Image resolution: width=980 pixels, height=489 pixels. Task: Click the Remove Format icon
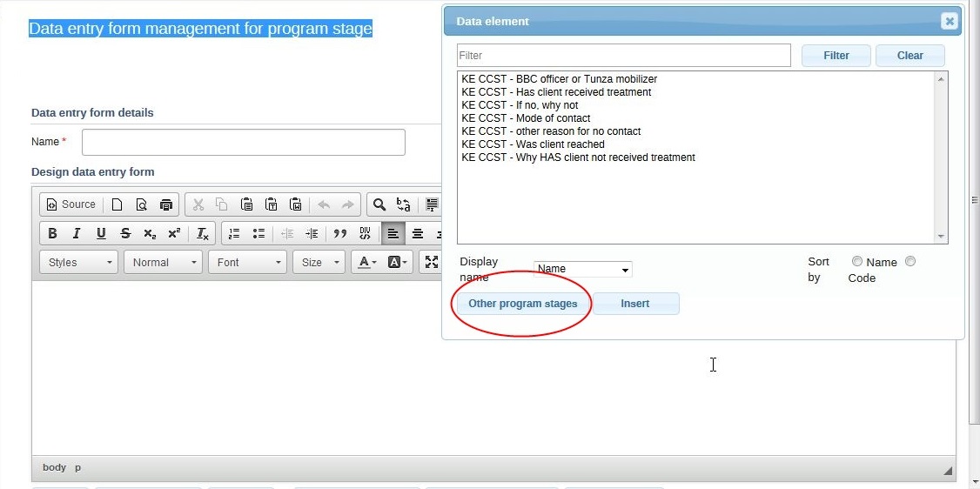[x=203, y=233]
